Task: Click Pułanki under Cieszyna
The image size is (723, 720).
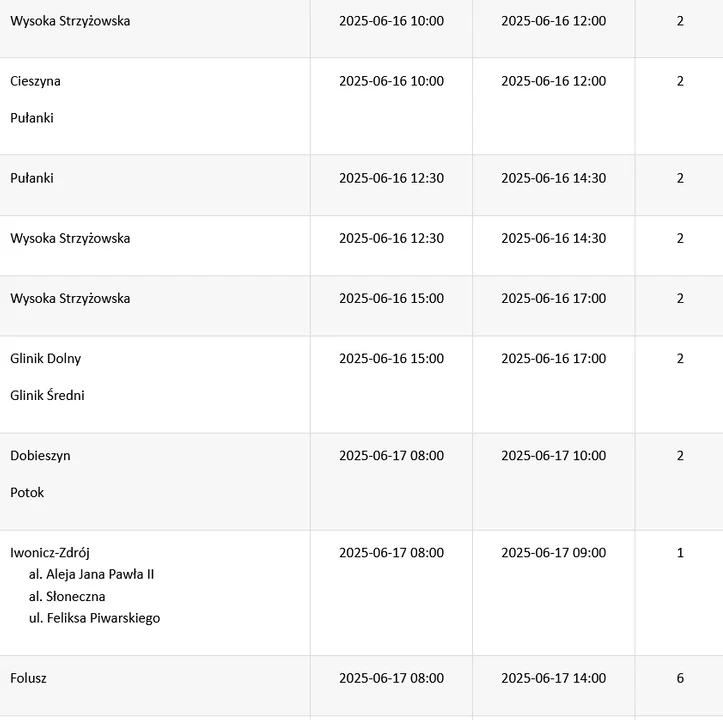Action: (32, 118)
